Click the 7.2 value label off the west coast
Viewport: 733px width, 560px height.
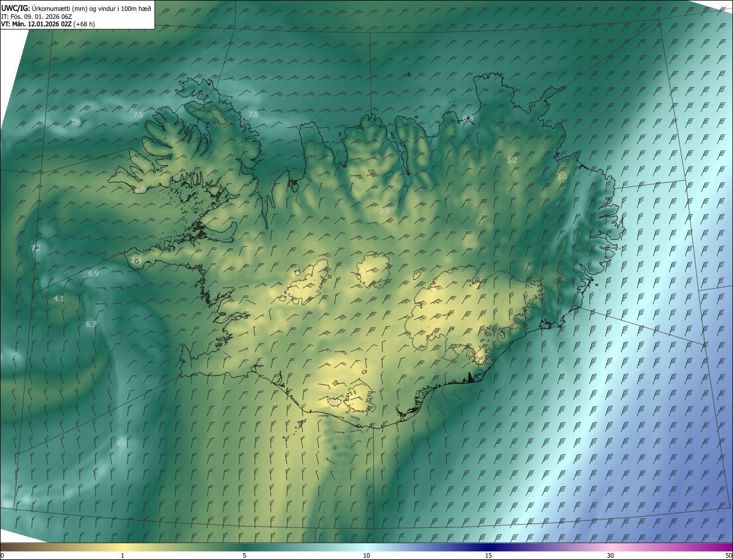(36, 248)
